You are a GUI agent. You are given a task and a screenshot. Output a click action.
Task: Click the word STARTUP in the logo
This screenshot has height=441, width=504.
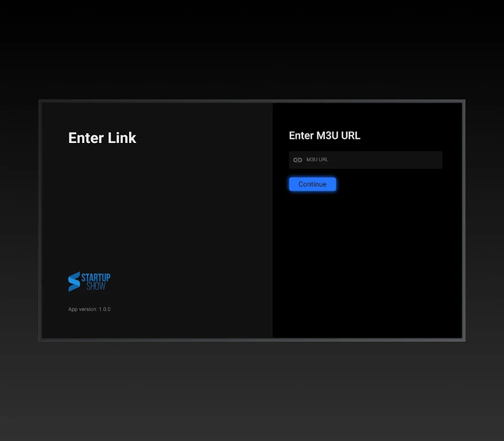pyautogui.click(x=96, y=277)
